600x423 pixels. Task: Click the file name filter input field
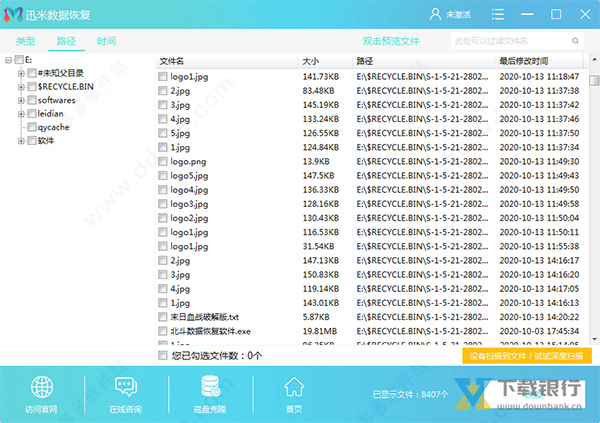[x=510, y=41]
